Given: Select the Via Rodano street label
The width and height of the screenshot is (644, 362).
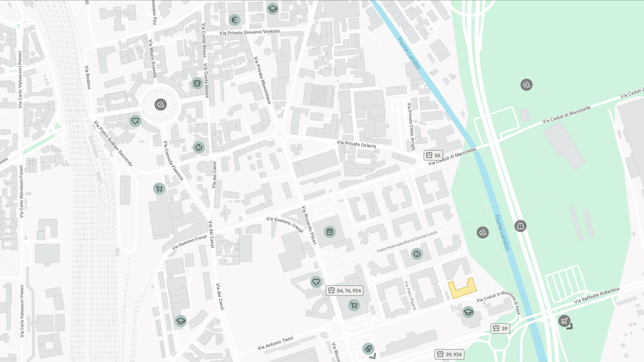Looking at the screenshot, I should (x=88, y=77).
